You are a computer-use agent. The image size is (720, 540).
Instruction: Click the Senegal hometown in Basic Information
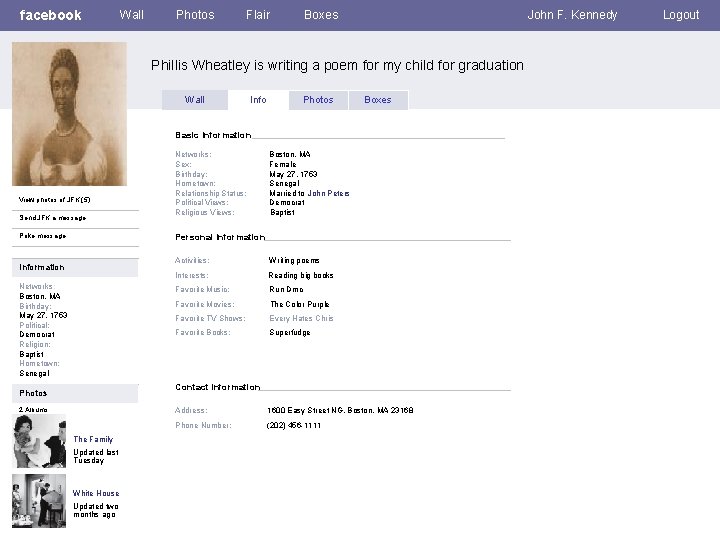284,183
